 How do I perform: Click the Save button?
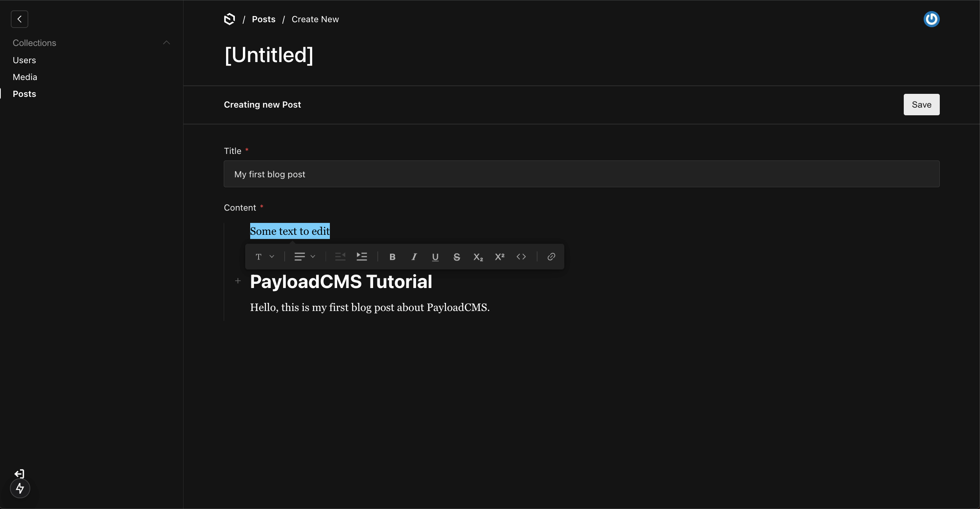tap(921, 105)
